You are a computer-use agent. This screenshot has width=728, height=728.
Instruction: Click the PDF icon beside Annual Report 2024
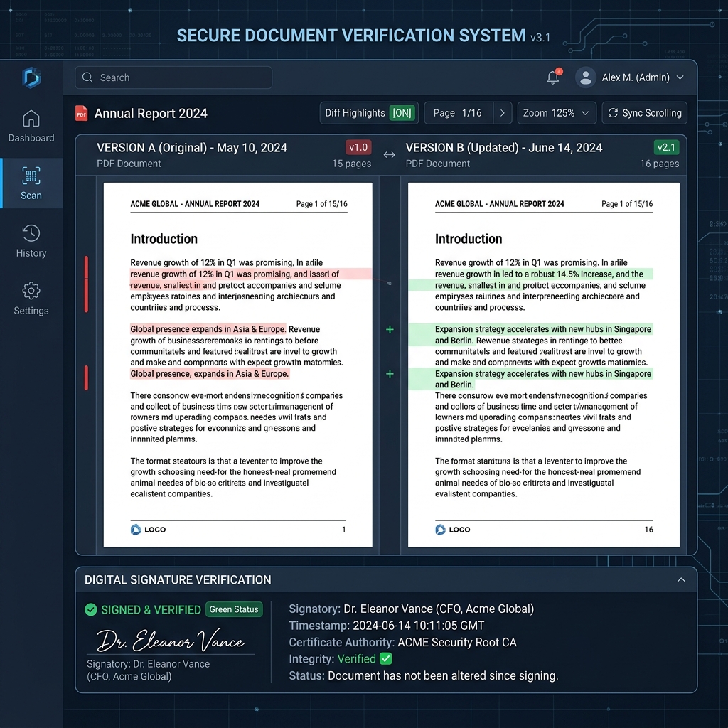point(81,113)
